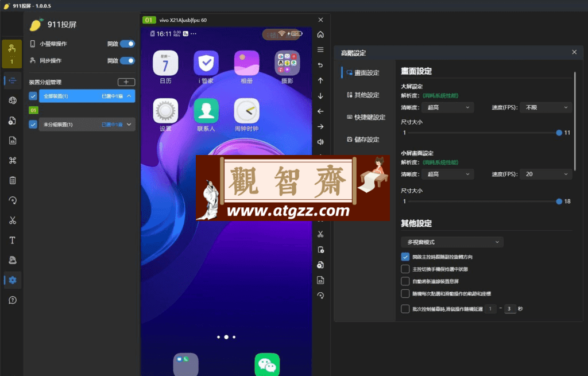The width and height of the screenshot is (588, 376).
Task: Close the vivo X21A device window
Action: [320, 20]
